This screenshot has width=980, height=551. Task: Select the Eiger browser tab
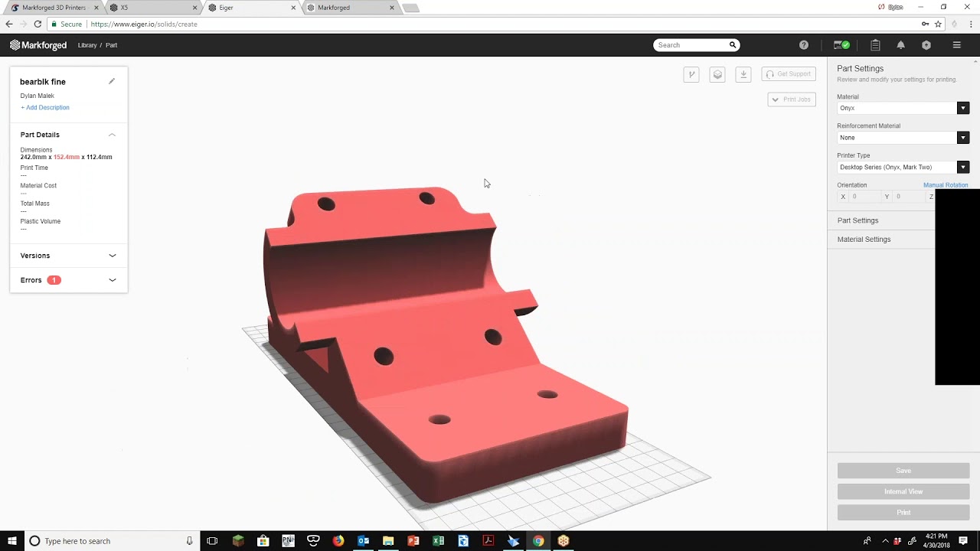coord(251,8)
